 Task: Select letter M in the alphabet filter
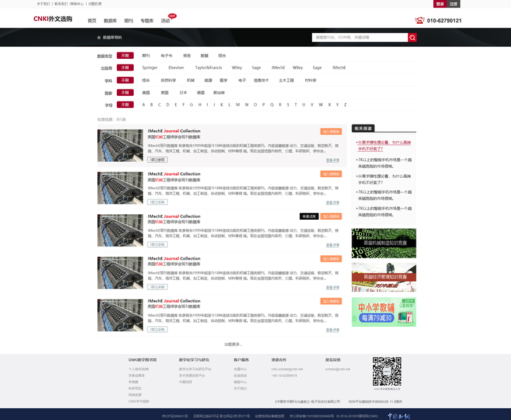238,105
